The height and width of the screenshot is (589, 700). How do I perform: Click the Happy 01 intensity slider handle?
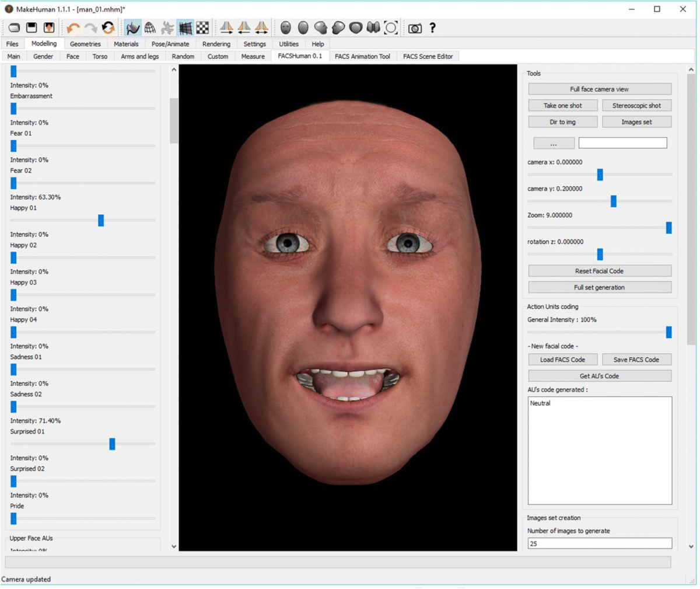(101, 220)
